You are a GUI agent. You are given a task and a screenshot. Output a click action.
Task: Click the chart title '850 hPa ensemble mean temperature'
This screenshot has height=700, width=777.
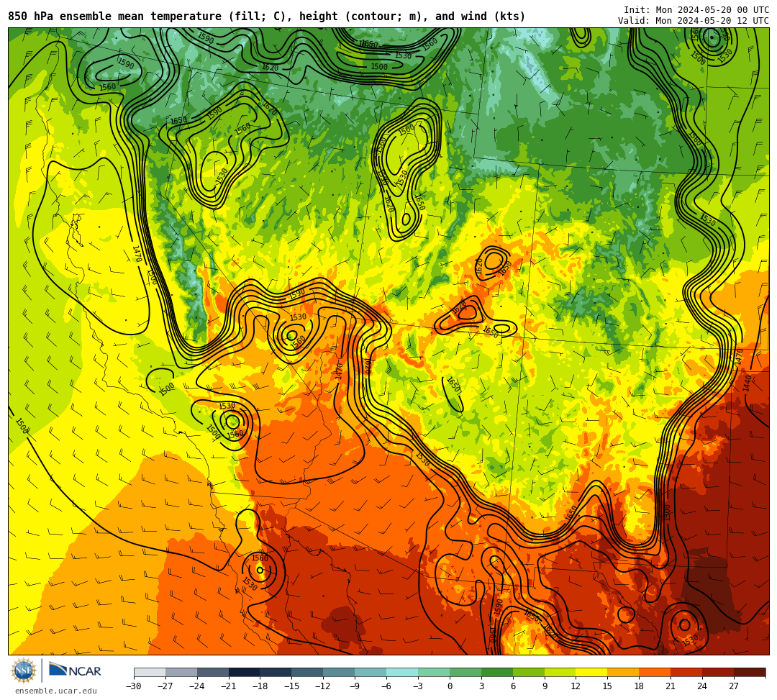(117, 17)
